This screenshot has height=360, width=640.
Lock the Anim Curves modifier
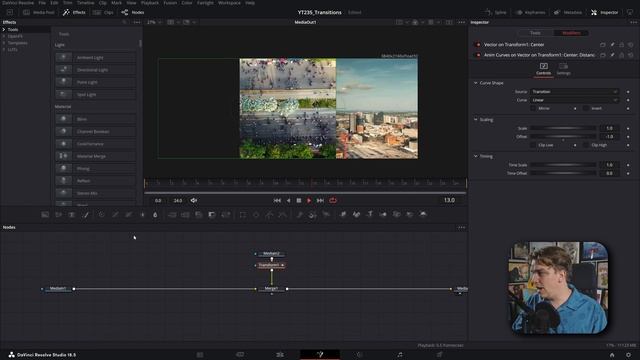point(622,55)
